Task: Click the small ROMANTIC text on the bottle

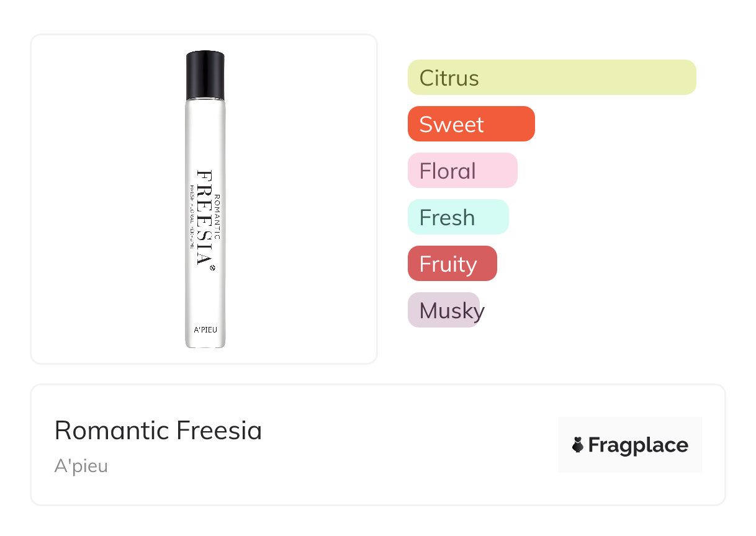Action: pyautogui.click(x=217, y=217)
